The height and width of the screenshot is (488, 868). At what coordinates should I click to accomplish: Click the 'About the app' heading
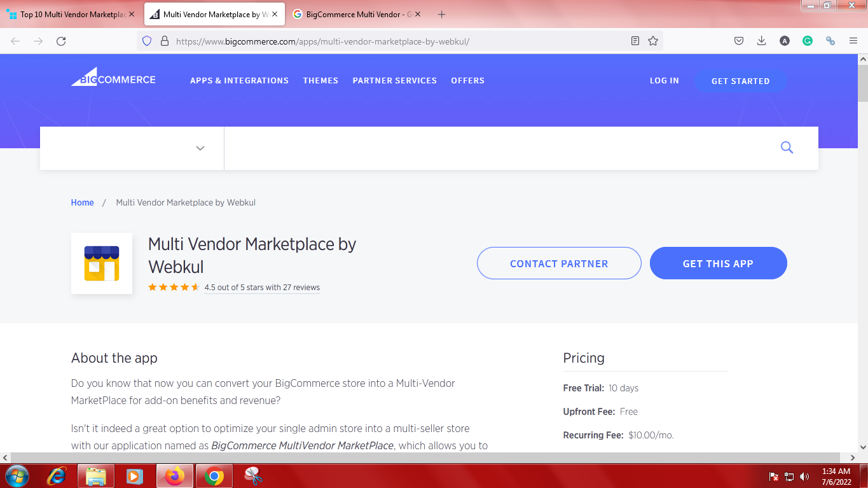(114, 358)
